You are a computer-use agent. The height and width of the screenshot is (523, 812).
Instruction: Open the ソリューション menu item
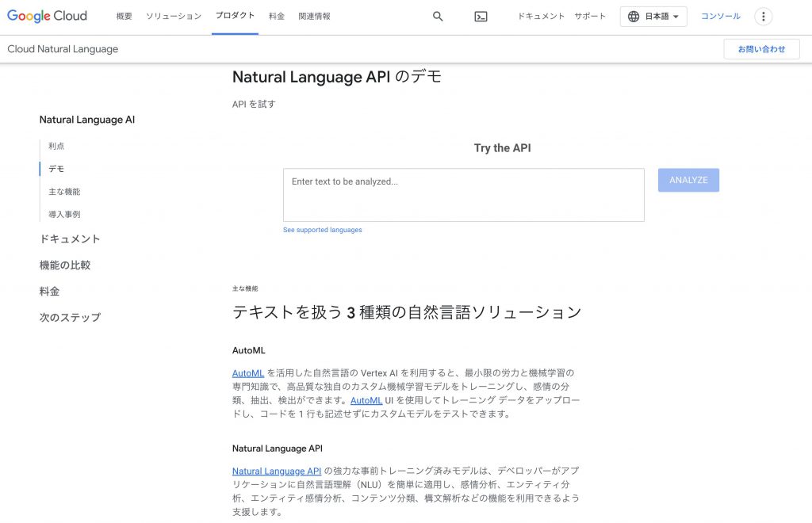pyautogui.click(x=174, y=17)
